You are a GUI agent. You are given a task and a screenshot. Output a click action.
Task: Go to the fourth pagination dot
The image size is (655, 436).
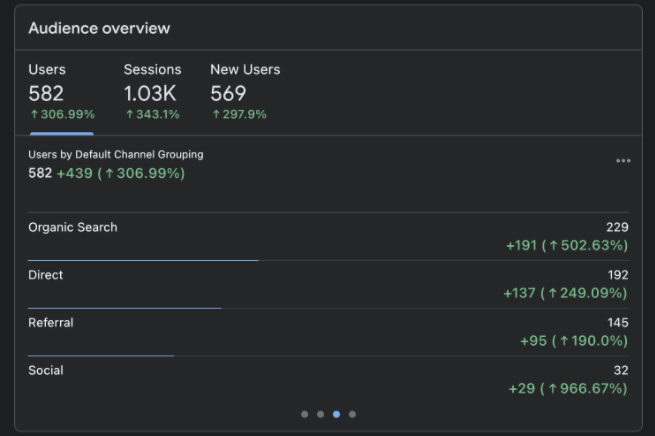point(352,414)
